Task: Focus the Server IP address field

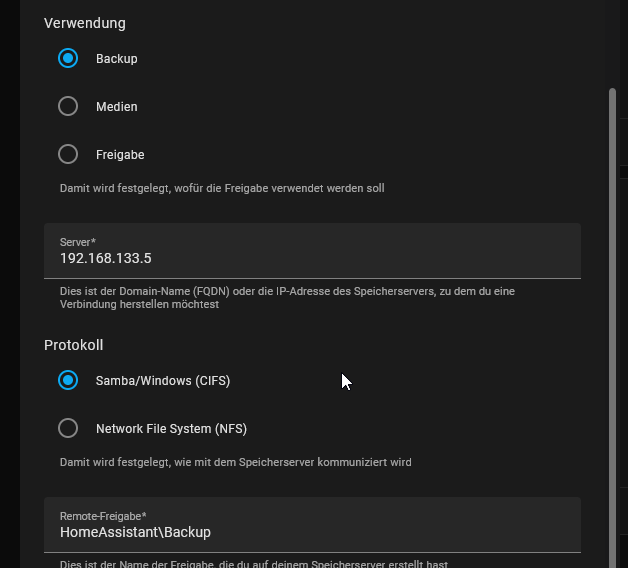Action: [312, 258]
